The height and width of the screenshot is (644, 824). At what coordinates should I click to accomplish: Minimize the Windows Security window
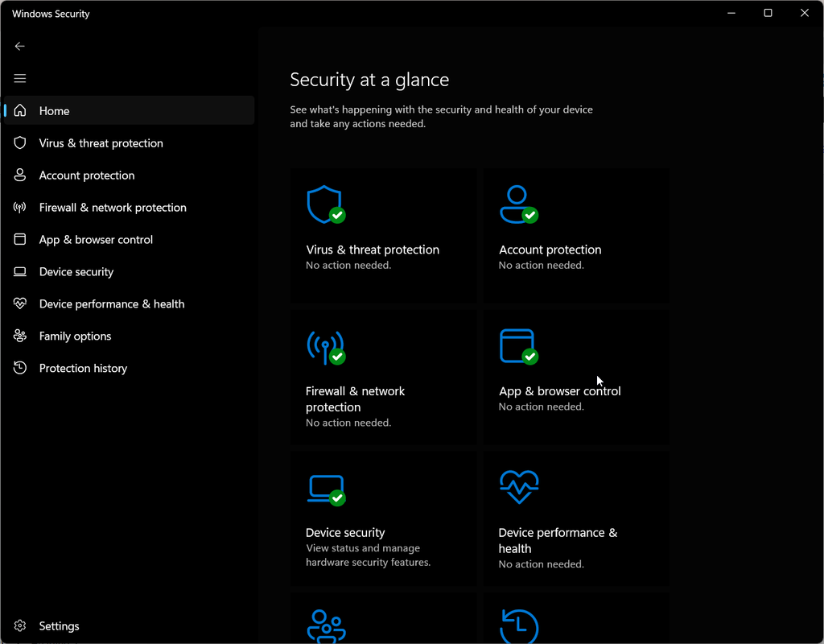pos(731,13)
